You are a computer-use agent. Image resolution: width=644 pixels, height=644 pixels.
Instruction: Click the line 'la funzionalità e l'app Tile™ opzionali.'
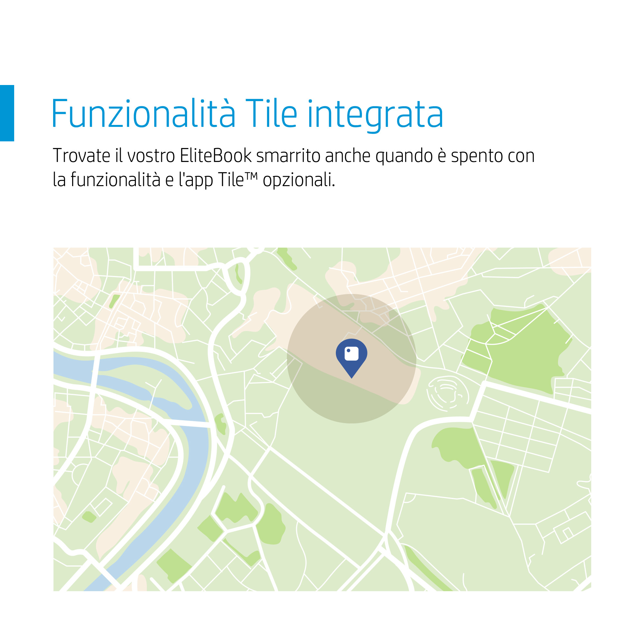(x=194, y=180)
